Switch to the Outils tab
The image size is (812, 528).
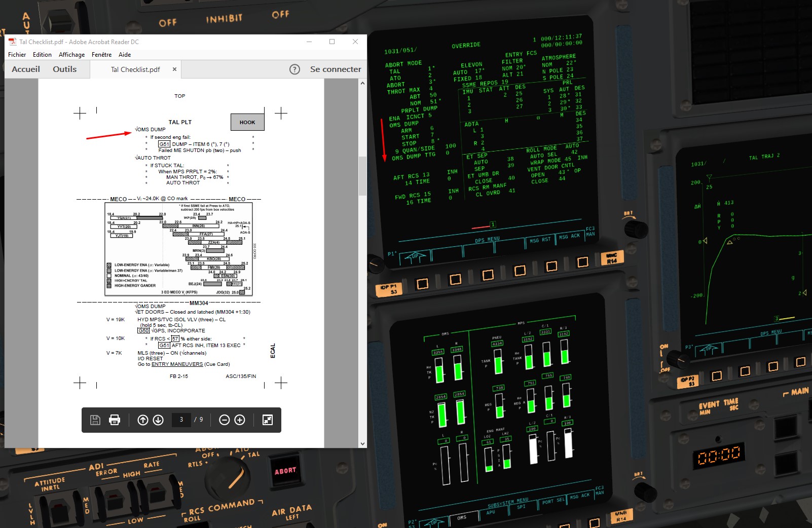click(65, 69)
